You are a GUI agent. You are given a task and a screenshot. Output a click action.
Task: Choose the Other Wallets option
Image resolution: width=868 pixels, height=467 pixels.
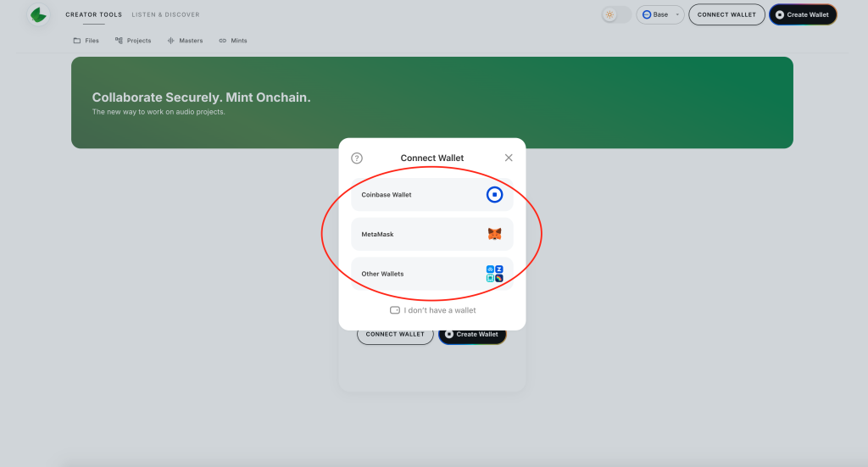coord(431,274)
